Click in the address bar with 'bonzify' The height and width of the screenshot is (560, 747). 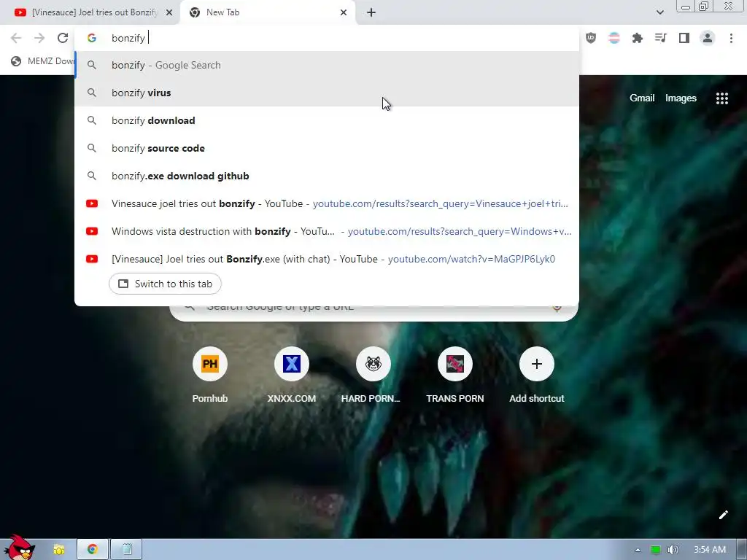pyautogui.click(x=327, y=38)
